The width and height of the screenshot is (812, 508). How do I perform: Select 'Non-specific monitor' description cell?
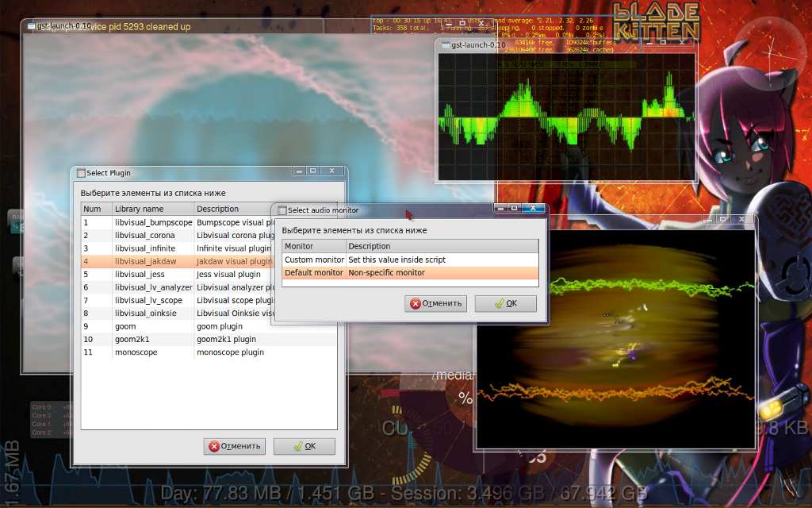click(x=386, y=273)
